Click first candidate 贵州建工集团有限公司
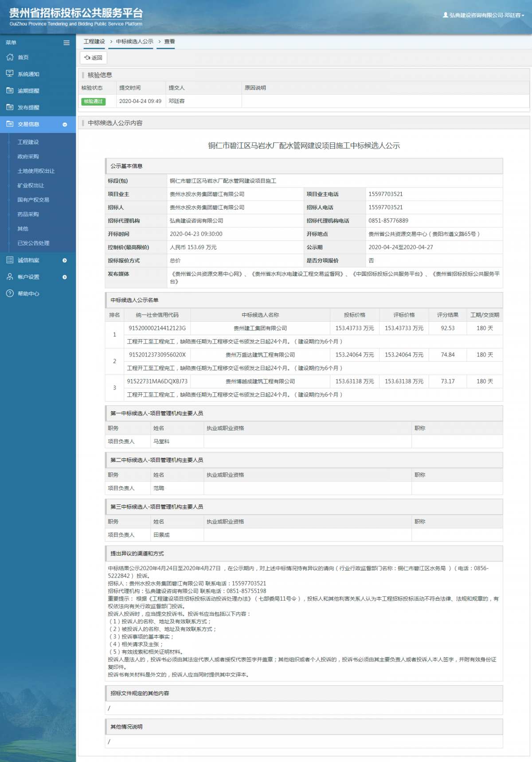Image resolution: width=532 pixels, height=762 pixels. pyautogui.click(x=260, y=328)
